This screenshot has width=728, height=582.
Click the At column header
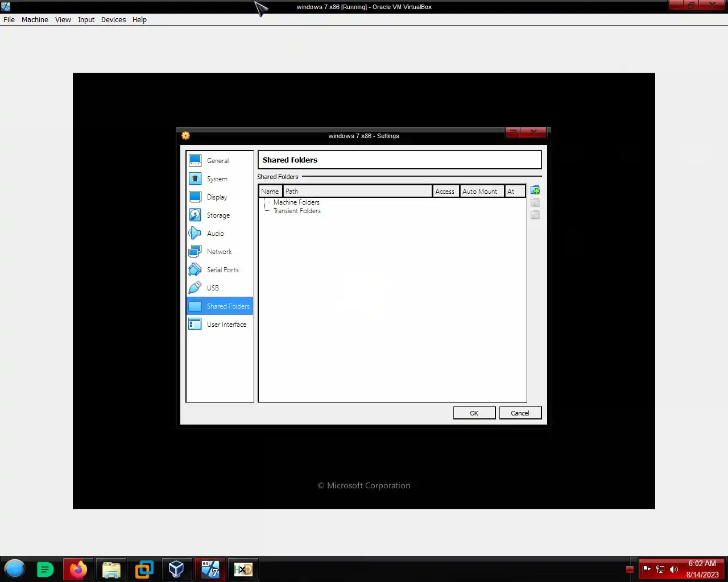515,192
